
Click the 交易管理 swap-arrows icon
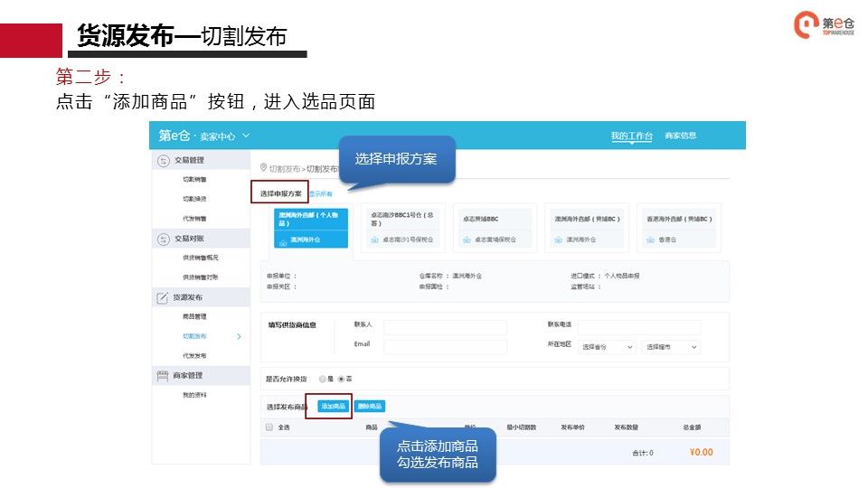point(163,161)
